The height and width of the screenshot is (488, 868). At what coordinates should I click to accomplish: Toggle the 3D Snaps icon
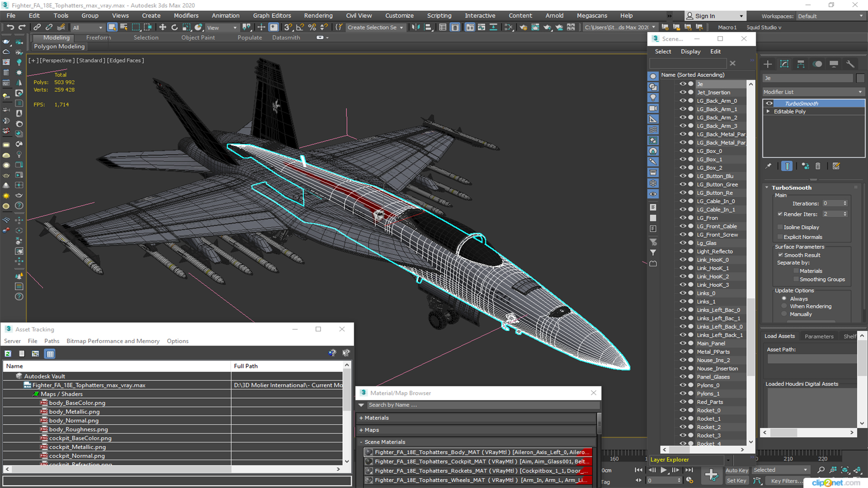pos(288,28)
